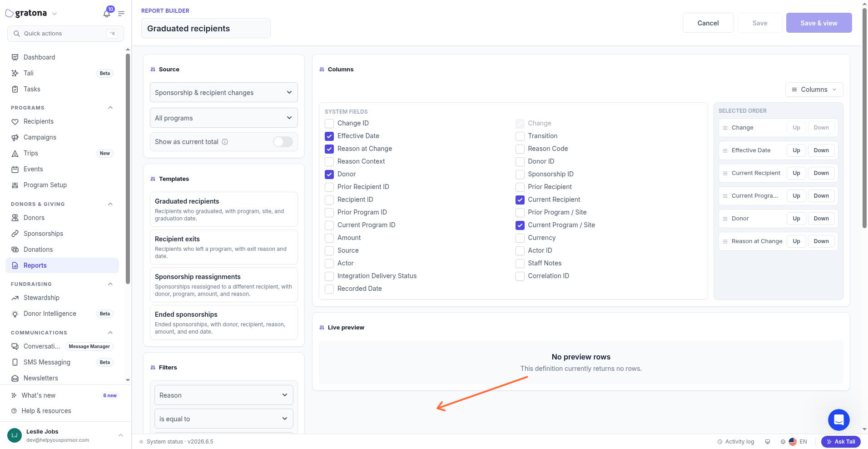This screenshot has height=449, width=868.
Task: Collapse the PROGRAMS sidebar section
Action: (110, 108)
